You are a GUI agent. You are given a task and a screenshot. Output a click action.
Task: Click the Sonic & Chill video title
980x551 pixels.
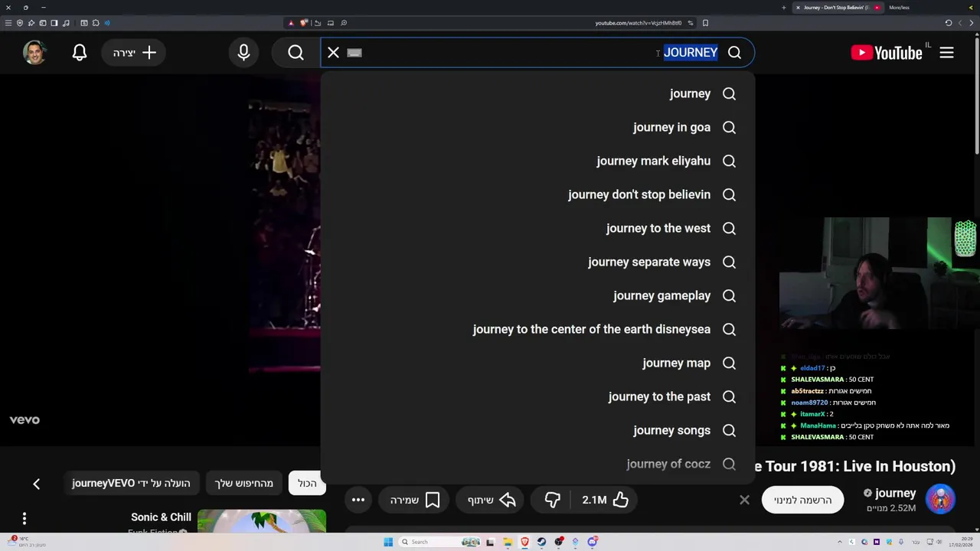161,517
